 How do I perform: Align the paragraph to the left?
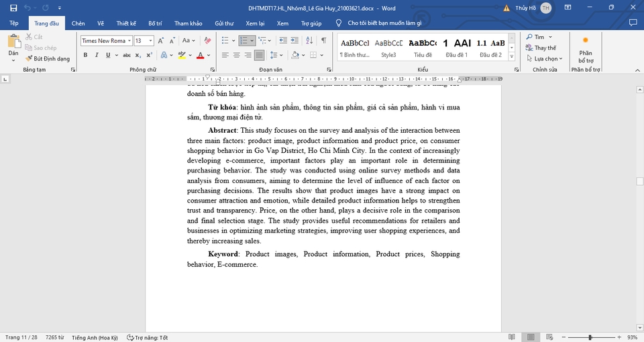click(x=225, y=55)
